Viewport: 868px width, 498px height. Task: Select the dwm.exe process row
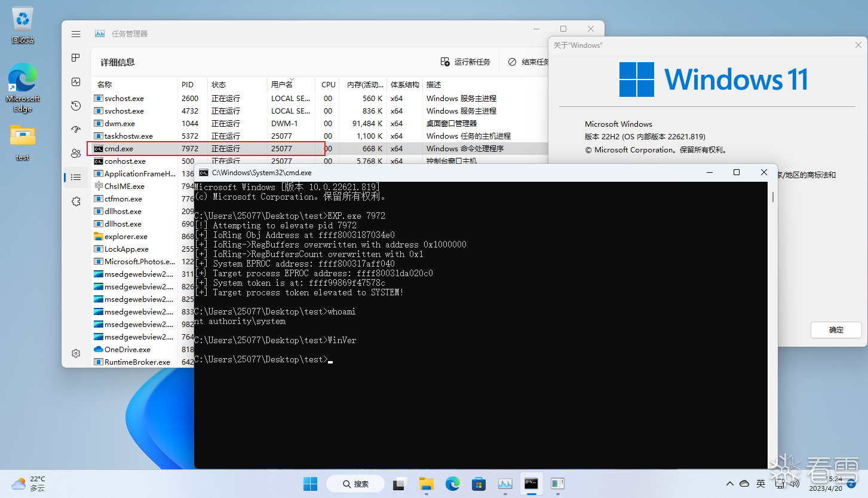click(x=320, y=123)
